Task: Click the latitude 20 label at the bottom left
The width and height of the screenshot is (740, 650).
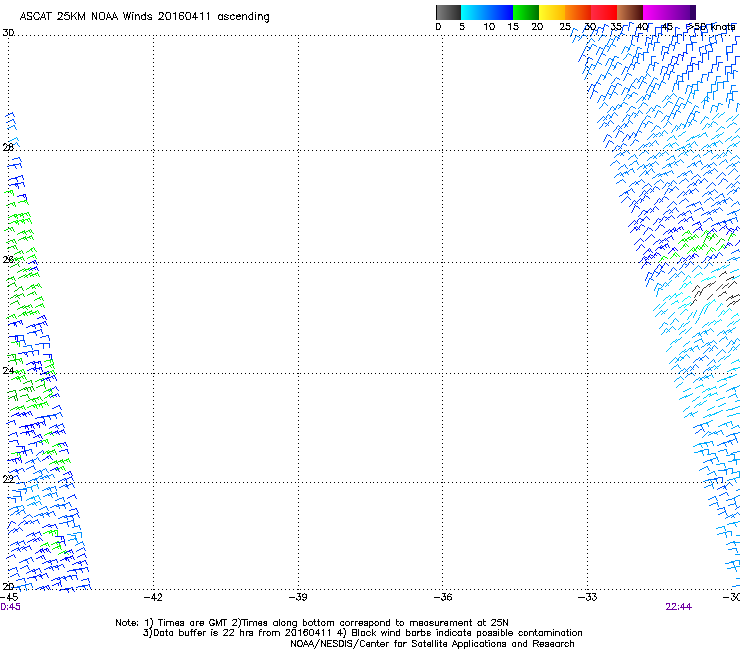Action: (x=8, y=586)
